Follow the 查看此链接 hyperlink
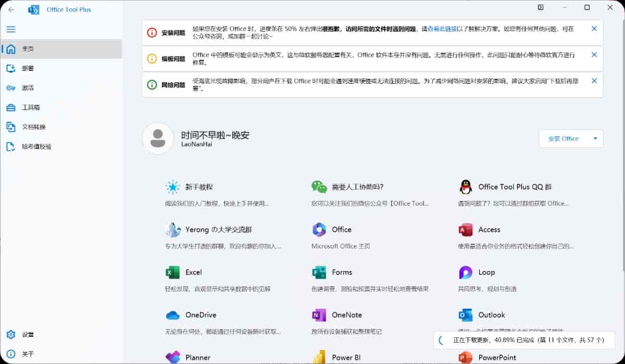The image size is (625, 364). pos(442,29)
